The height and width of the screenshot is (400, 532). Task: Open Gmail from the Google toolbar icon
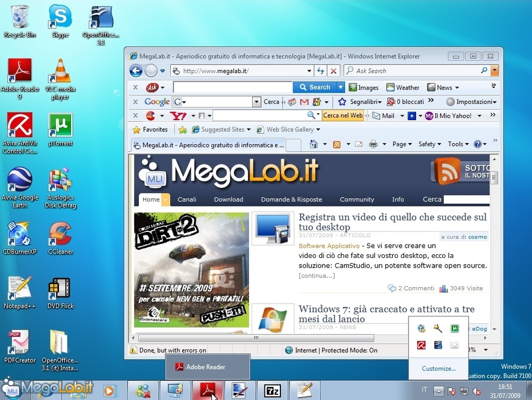pos(304,102)
